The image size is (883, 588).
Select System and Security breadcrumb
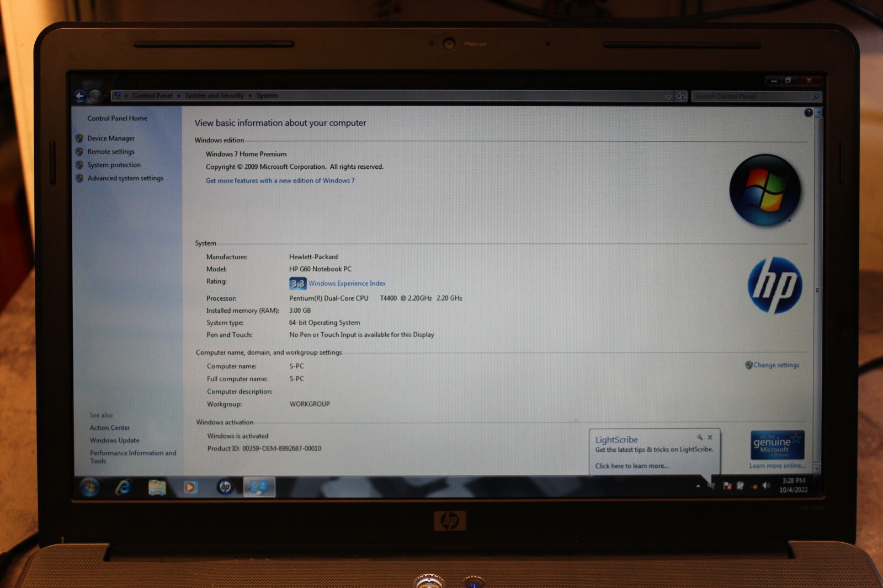click(214, 96)
